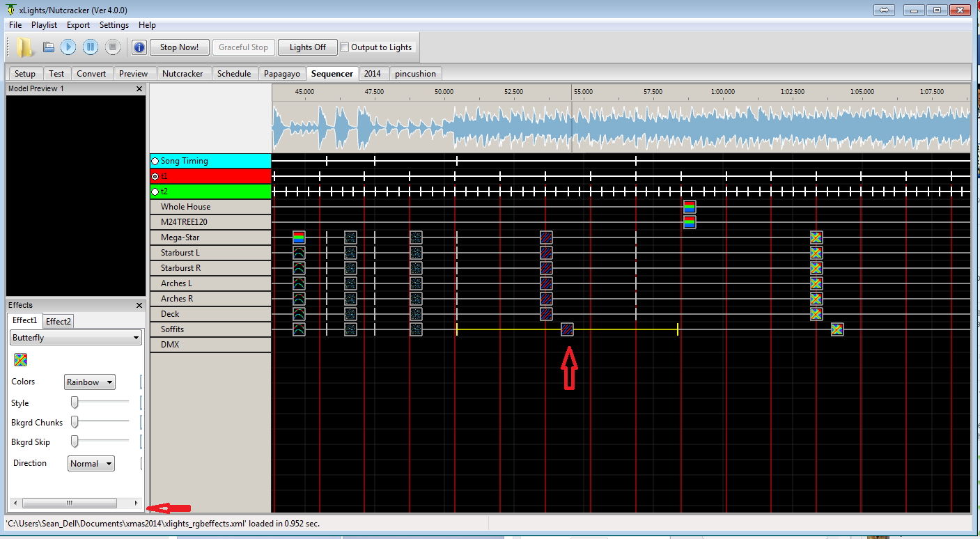Select the butterfly effect on Arches L row
980x539 pixels.
click(816, 283)
